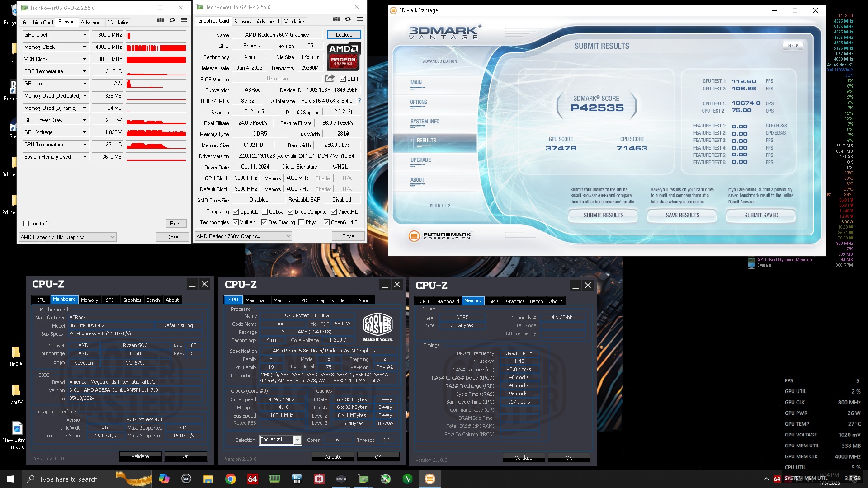The height and width of the screenshot is (488, 868).
Task: Click SUBMIT SAVED in 3DMark Vantage
Action: point(761,216)
